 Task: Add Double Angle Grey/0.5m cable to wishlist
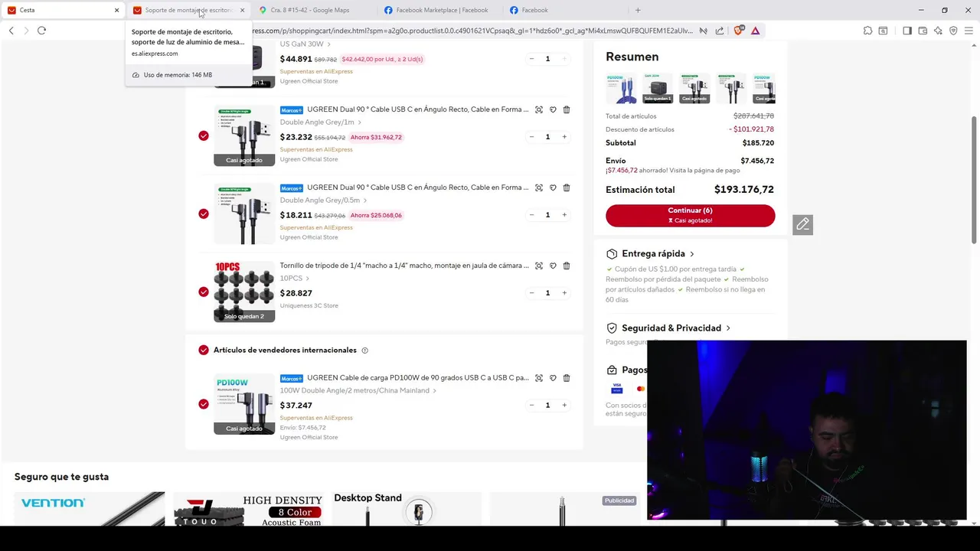coord(553,187)
